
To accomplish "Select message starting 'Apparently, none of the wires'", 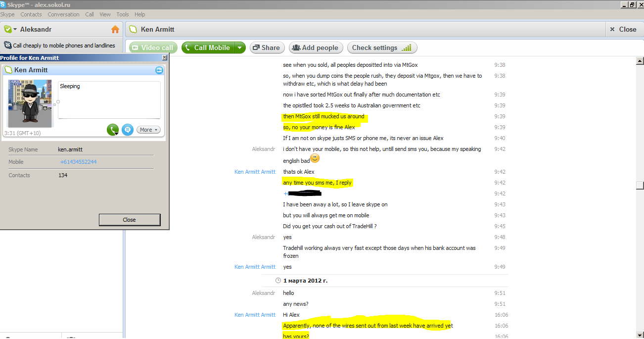I will click(x=368, y=326).
